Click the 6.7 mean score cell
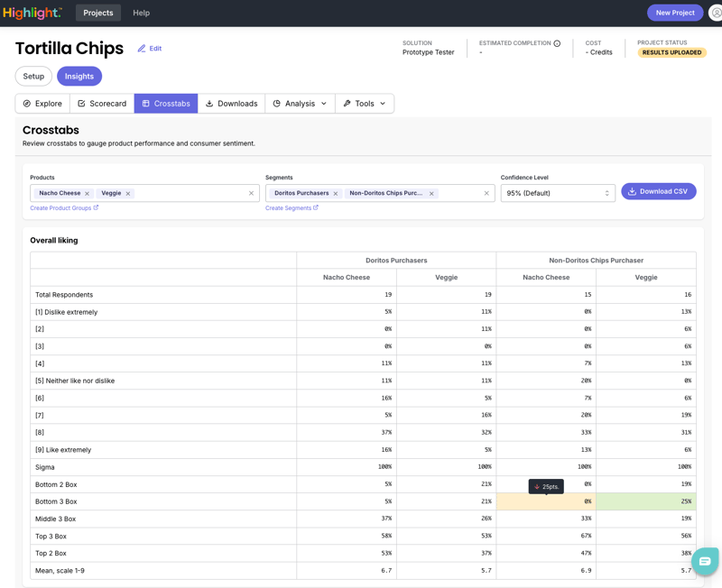This screenshot has height=588, width=722. coord(347,571)
